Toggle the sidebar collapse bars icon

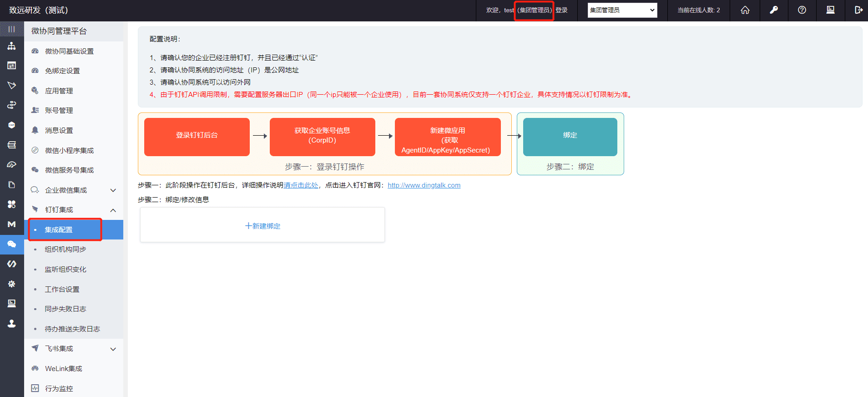12,29
